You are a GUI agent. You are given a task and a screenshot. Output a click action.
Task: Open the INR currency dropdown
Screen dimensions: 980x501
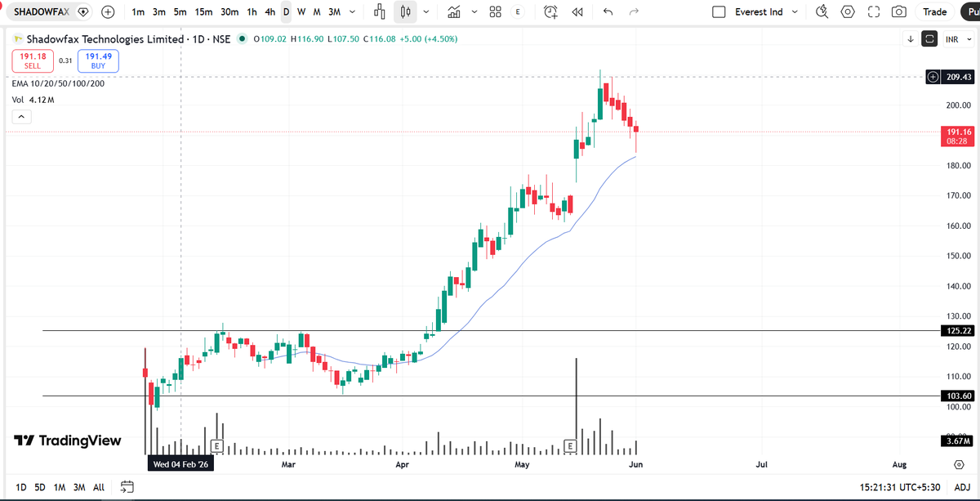click(x=957, y=39)
